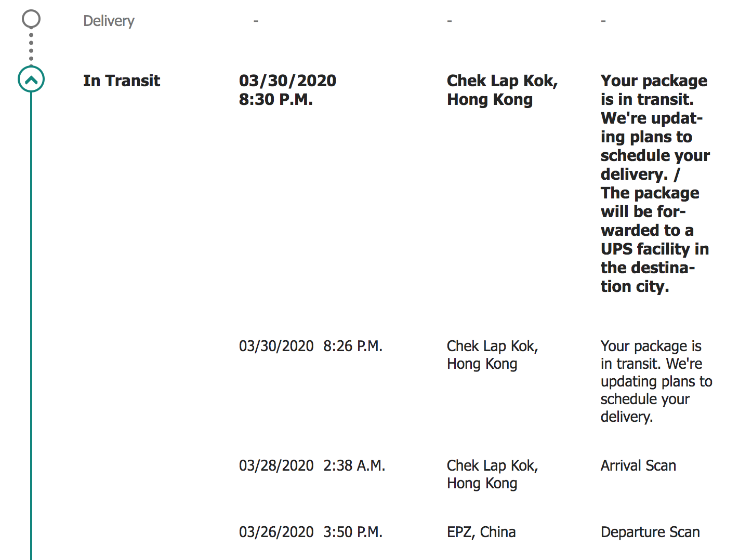Collapse the In Transit chevron circle

(x=31, y=79)
